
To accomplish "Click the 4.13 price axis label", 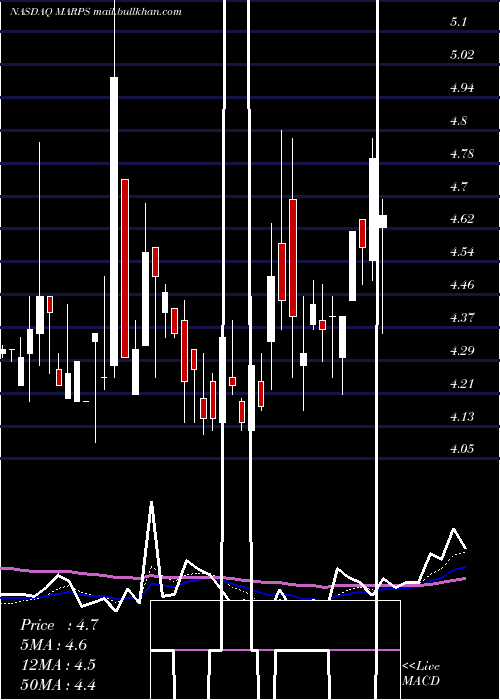I will (462, 416).
